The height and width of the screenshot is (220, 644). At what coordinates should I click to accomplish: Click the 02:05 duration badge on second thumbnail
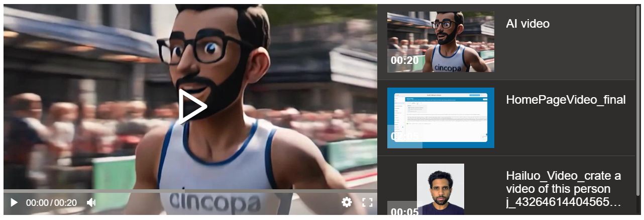(404, 136)
